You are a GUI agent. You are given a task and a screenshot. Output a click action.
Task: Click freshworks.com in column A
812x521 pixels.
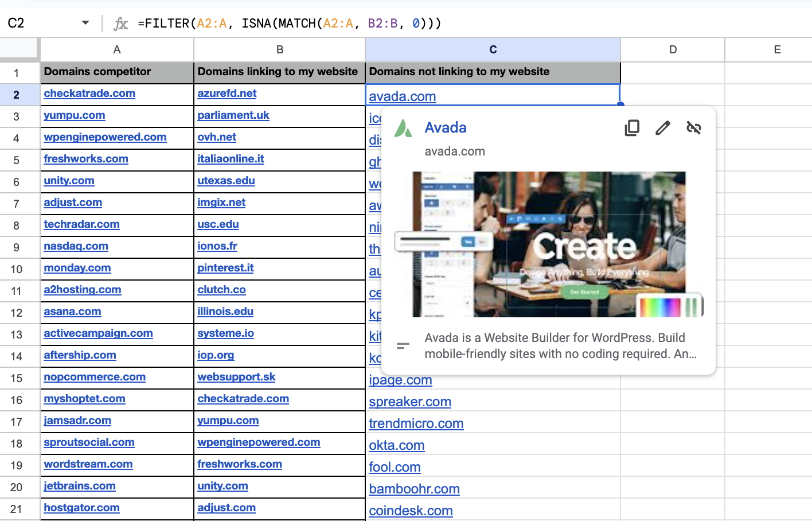point(86,159)
